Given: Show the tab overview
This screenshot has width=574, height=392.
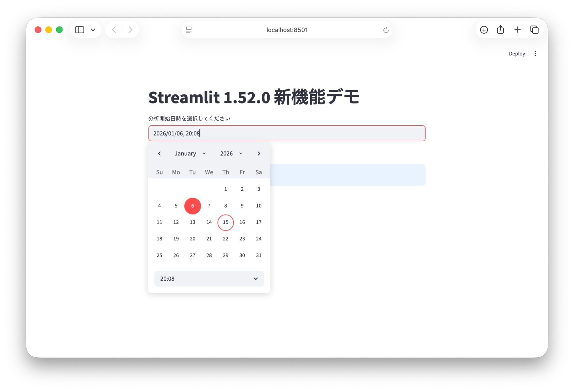Looking at the screenshot, I should tap(534, 29).
